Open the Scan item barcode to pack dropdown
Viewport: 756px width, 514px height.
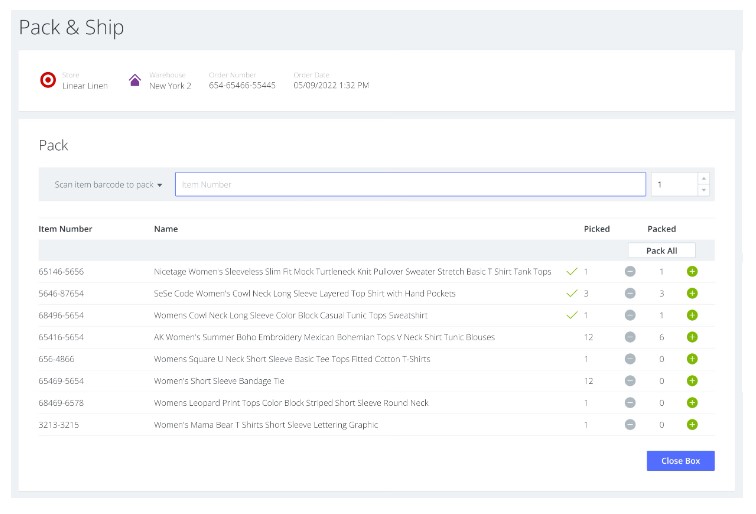108,185
